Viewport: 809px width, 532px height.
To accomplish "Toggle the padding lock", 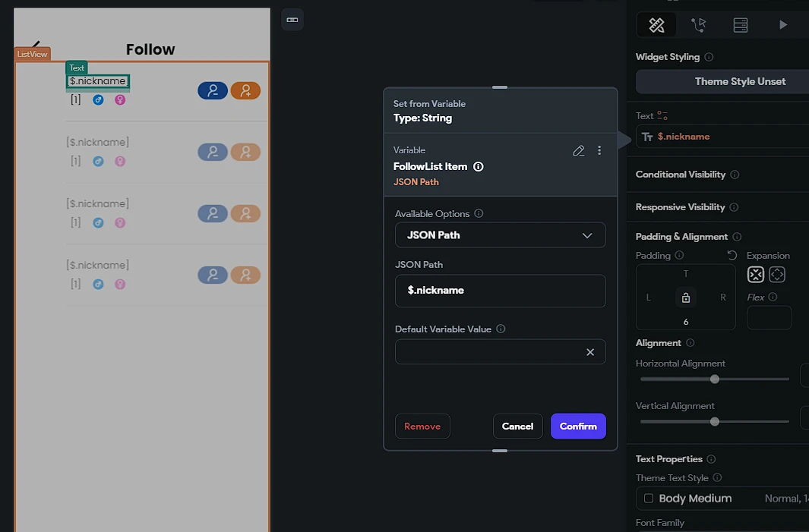I will (686, 297).
